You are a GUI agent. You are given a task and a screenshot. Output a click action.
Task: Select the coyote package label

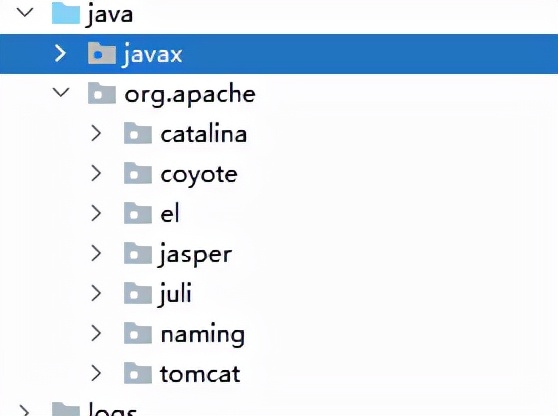click(x=199, y=175)
